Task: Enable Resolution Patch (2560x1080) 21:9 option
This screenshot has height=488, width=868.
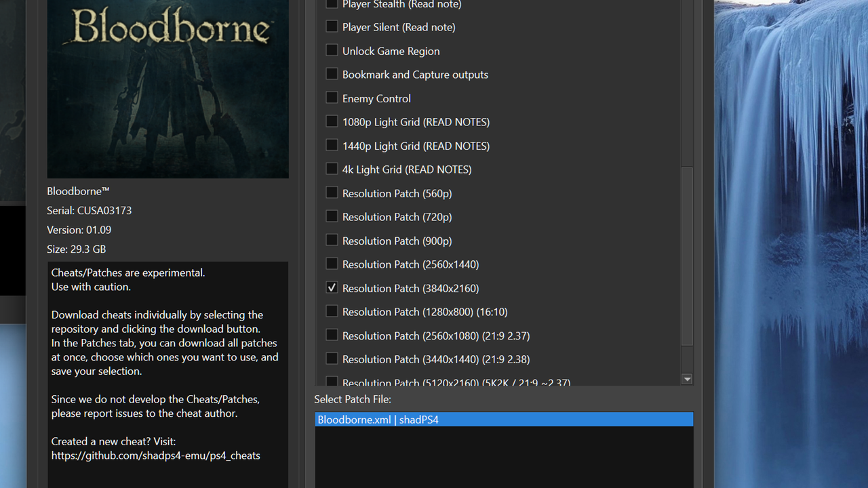Action: [x=332, y=335]
